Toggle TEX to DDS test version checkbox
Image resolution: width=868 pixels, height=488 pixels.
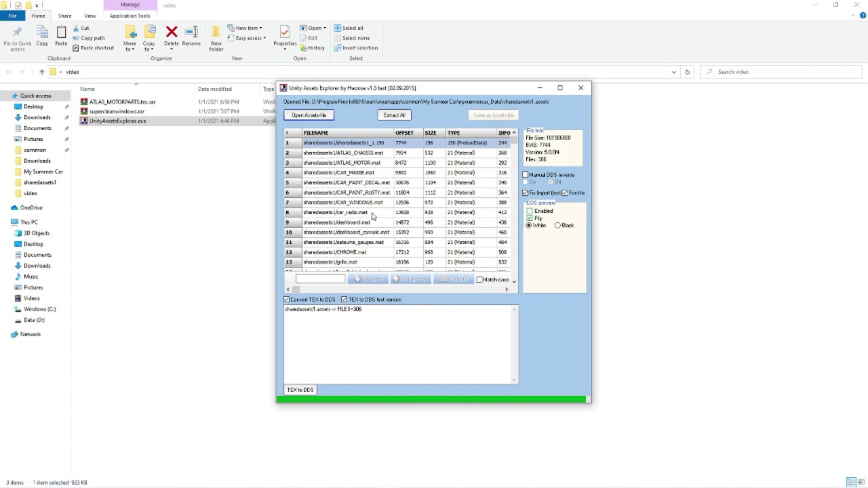[x=344, y=300]
